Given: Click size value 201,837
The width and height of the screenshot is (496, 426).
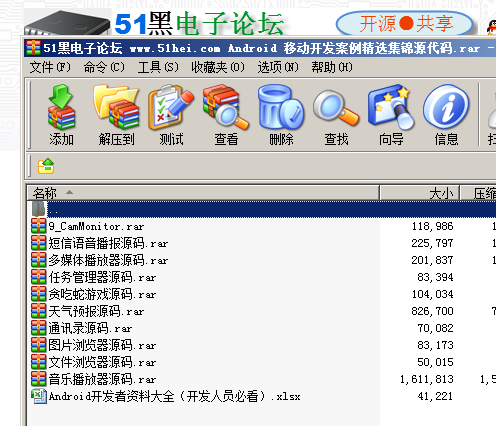Looking at the screenshot, I should pyautogui.click(x=432, y=260).
